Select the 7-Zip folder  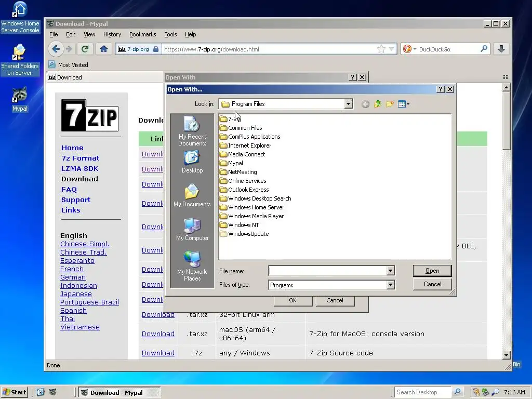(x=230, y=119)
